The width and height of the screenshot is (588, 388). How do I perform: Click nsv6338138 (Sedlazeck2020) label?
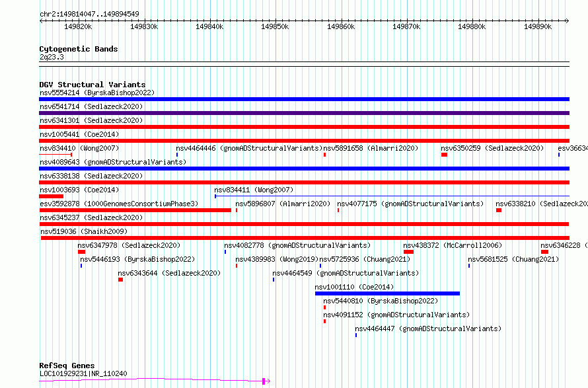click(x=91, y=176)
